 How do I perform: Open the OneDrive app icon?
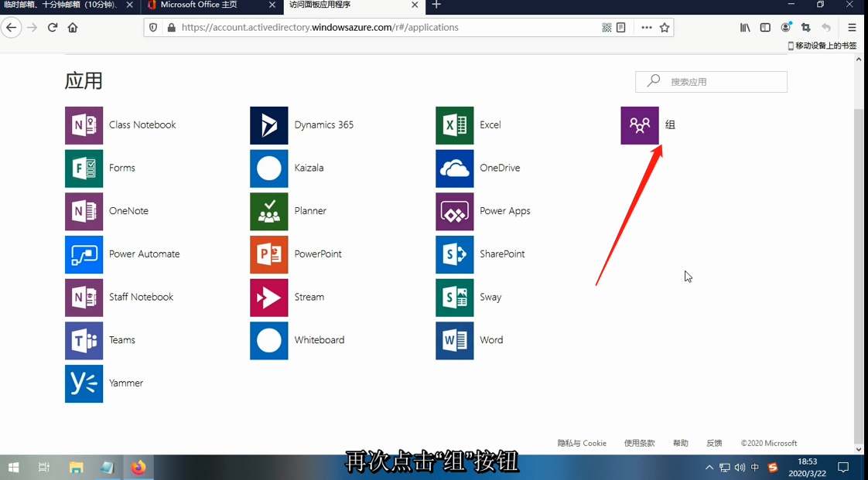(454, 169)
